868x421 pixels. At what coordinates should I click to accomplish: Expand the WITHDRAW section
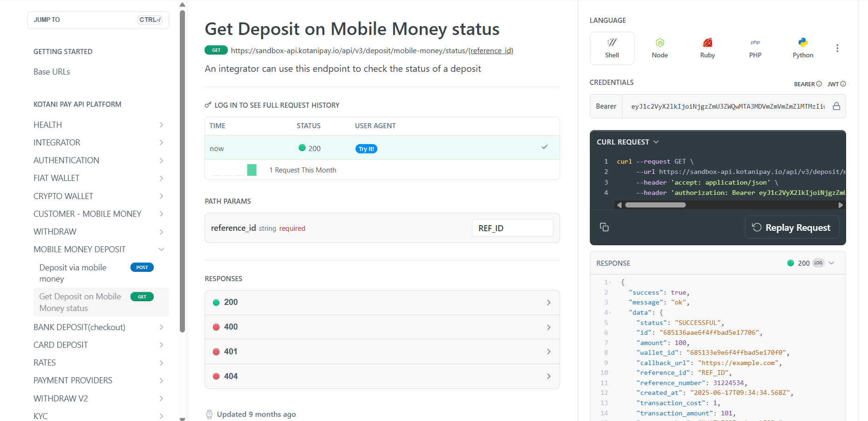[x=161, y=232]
